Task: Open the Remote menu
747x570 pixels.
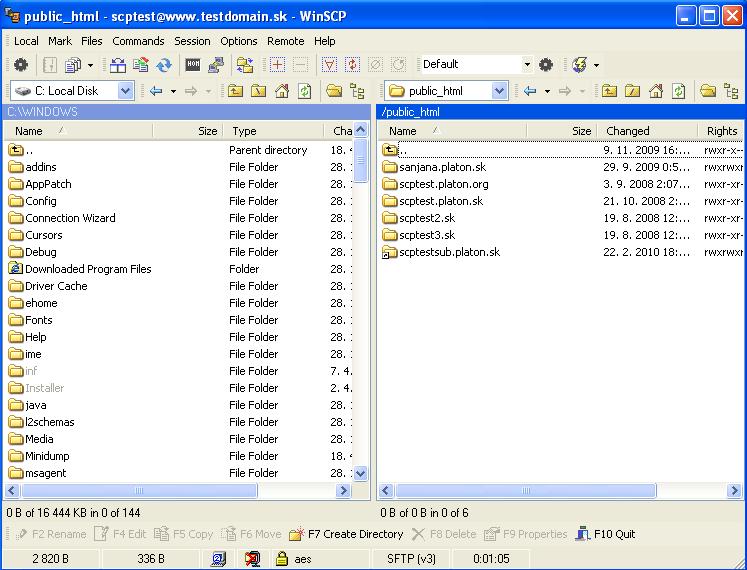Action: pyautogui.click(x=285, y=41)
